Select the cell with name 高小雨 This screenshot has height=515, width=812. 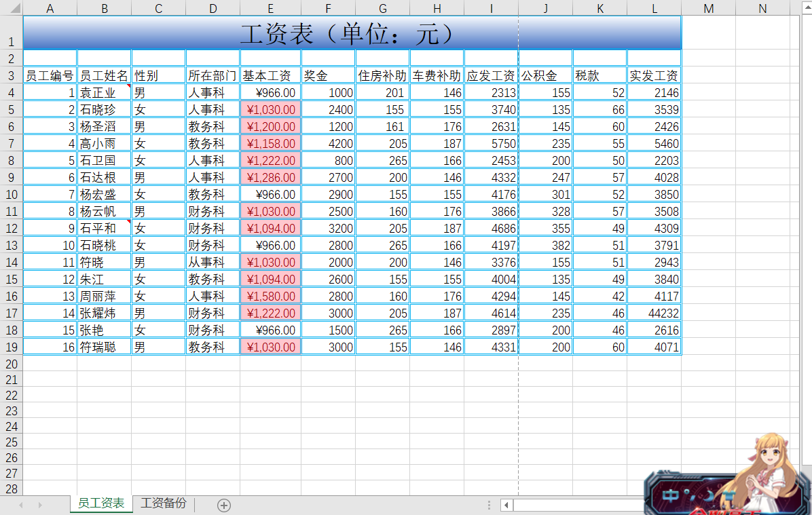(104, 143)
